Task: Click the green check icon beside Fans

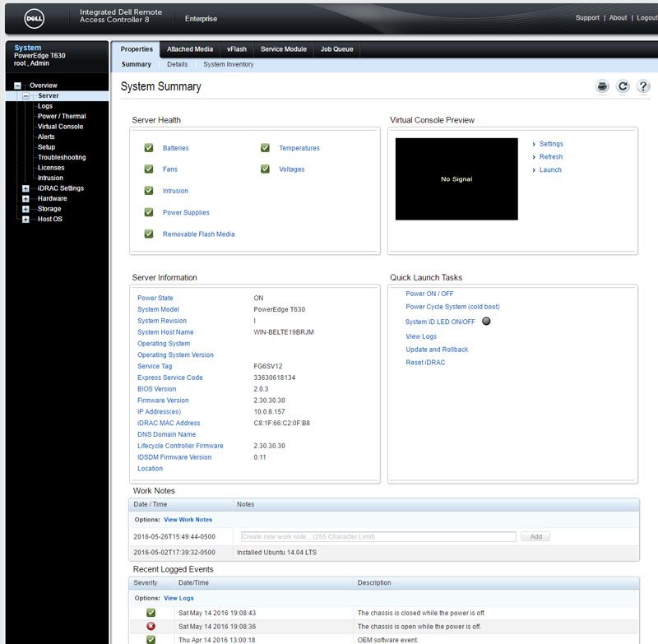Action: pyautogui.click(x=149, y=169)
